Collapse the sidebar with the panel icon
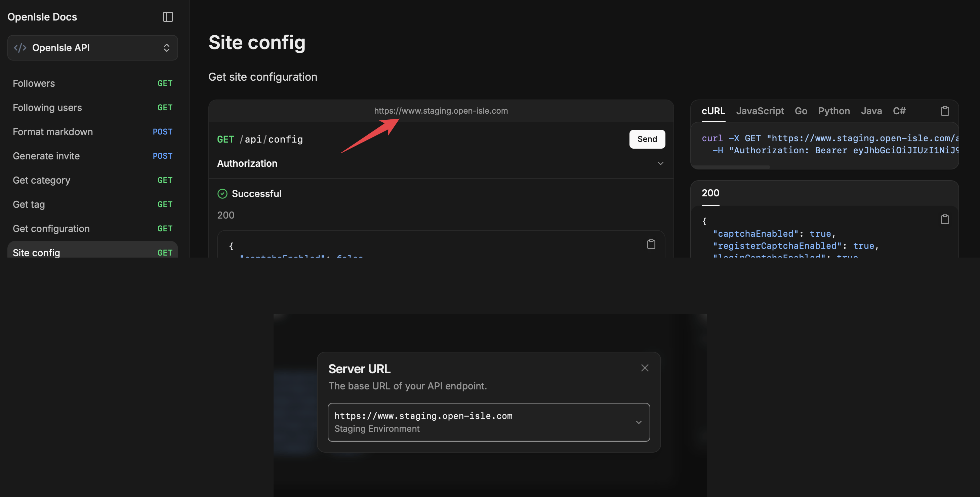Viewport: 980px width, 497px height. (168, 17)
